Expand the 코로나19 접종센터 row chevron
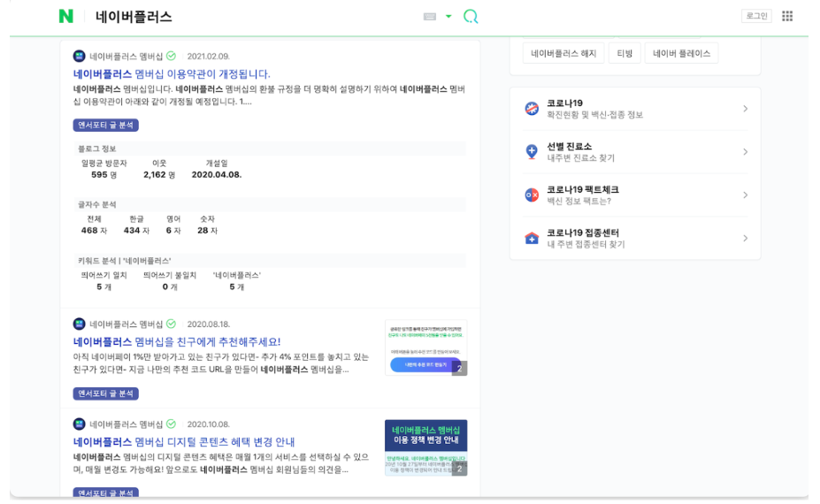The image size is (820, 504). [745, 239]
